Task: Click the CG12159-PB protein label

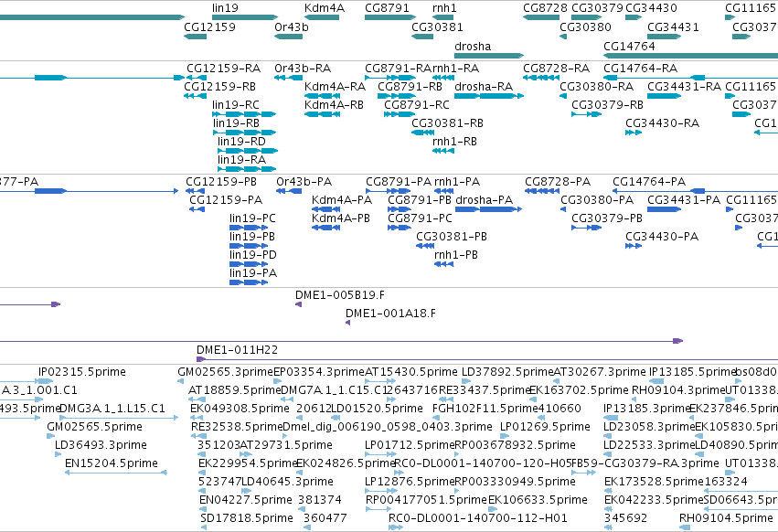Action: (221, 182)
